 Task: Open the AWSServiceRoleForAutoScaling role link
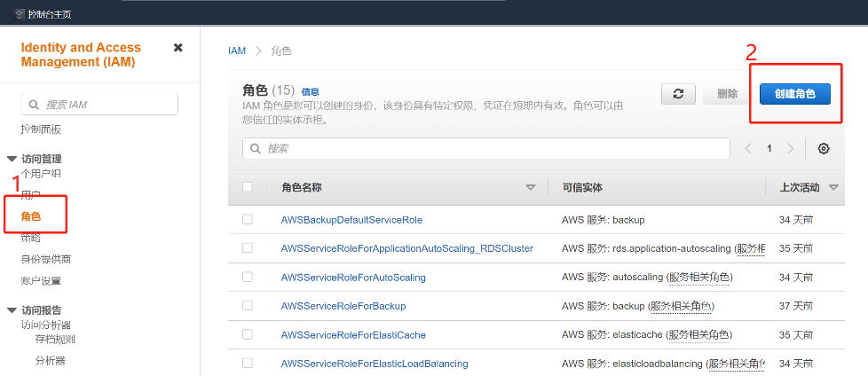click(353, 277)
